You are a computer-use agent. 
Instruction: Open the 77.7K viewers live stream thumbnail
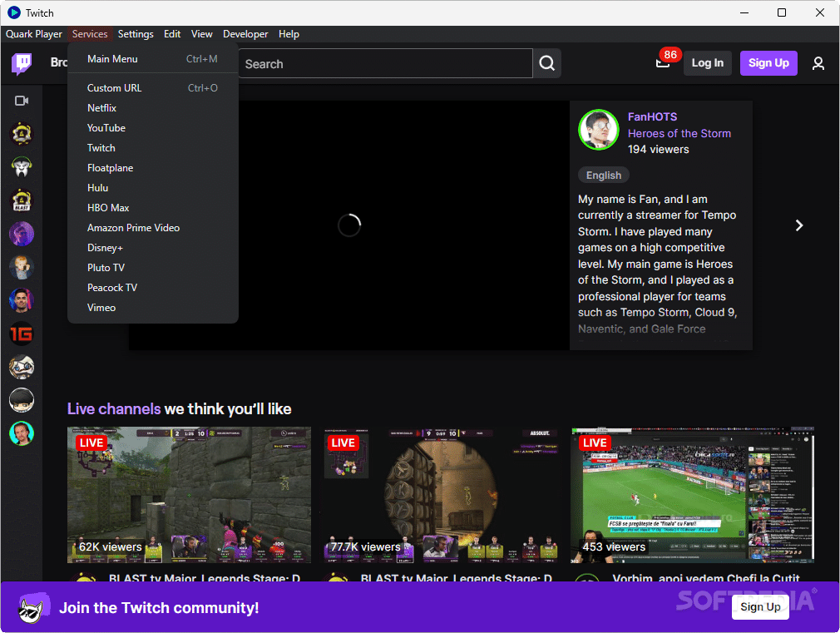pos(441,495)
